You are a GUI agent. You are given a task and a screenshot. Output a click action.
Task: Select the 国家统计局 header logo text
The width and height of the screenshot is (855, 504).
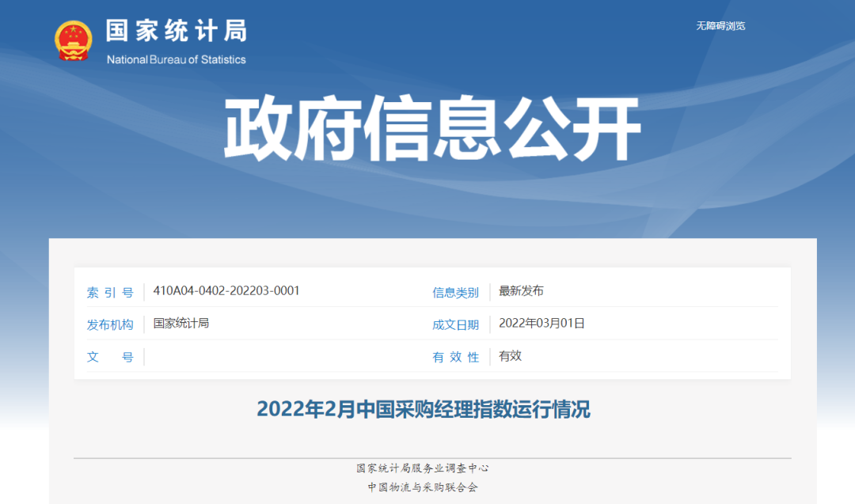[x=176, y=30]
